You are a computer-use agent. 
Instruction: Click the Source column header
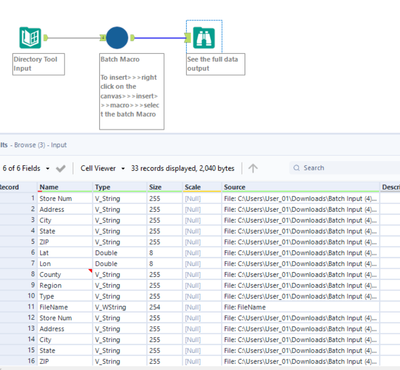(300, 187)
